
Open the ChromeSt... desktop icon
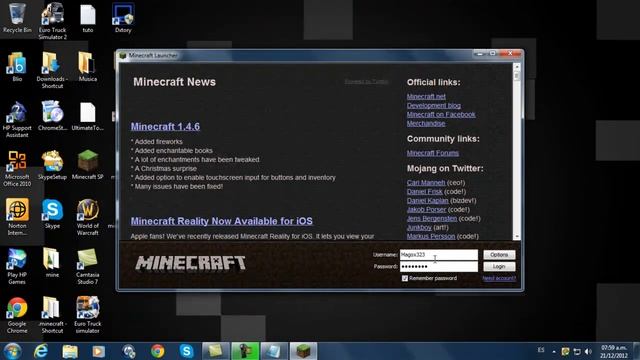click(52, 116)
